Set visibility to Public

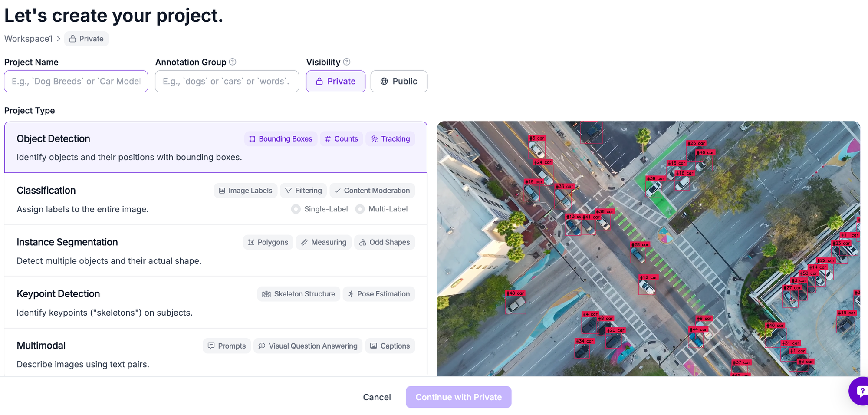[398, 82]
